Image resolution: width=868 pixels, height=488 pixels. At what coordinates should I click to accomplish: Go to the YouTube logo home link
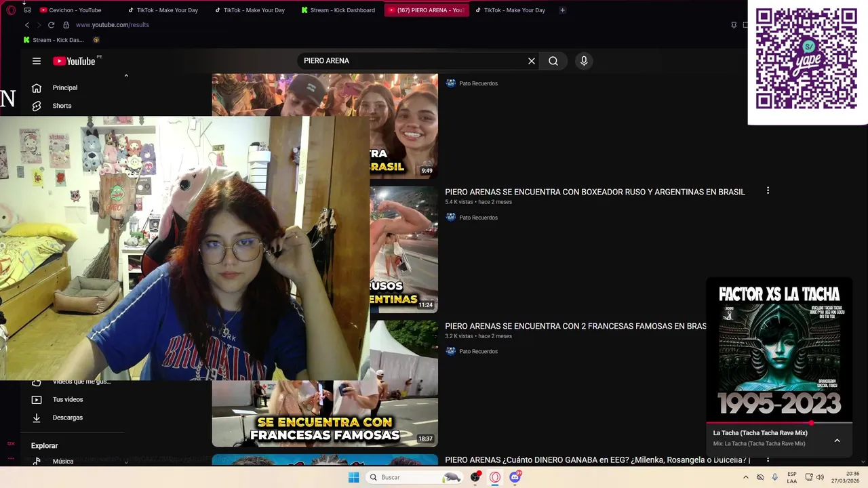click(74, 61)
